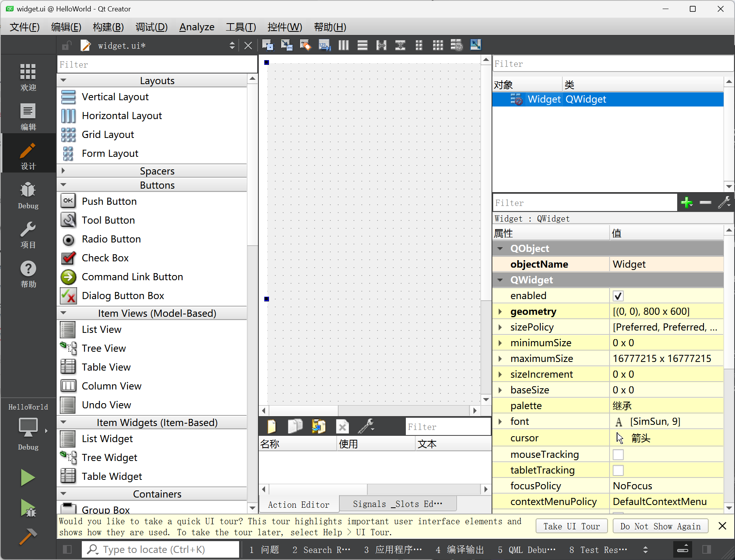This screenshot has width=735, height=560.
Task: Open property editor wrench settings
Action: click(x=724, y=203)
